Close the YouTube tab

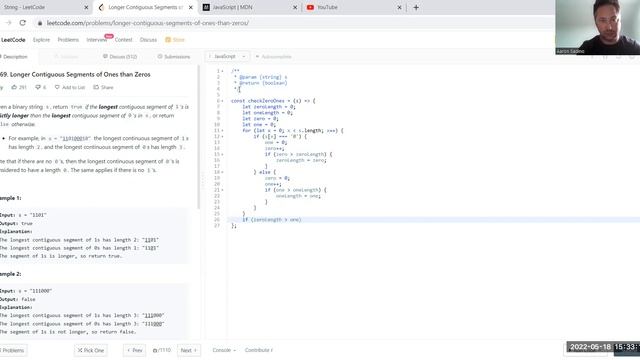point(400,7)
